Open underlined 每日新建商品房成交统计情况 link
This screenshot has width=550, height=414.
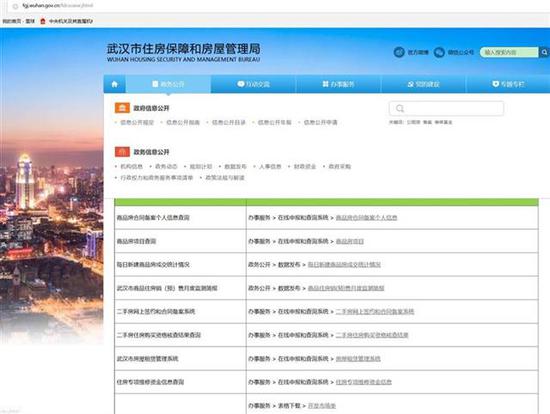(344, 265)
